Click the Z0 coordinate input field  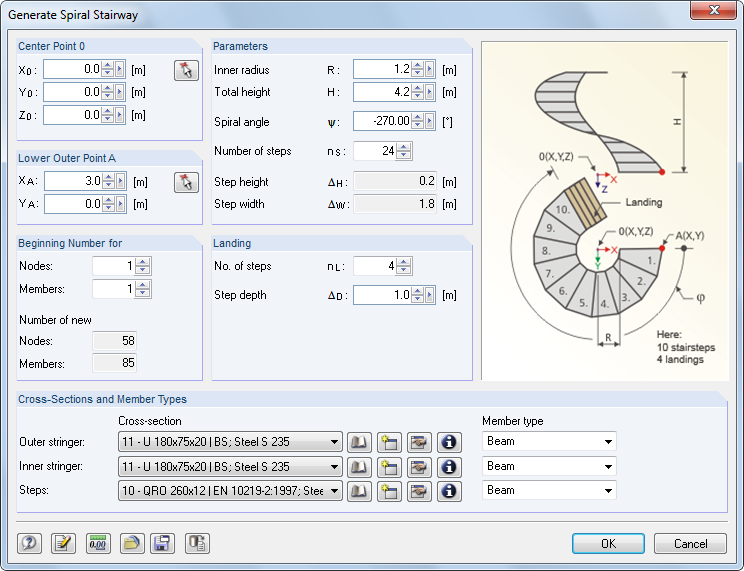(73, 115)
